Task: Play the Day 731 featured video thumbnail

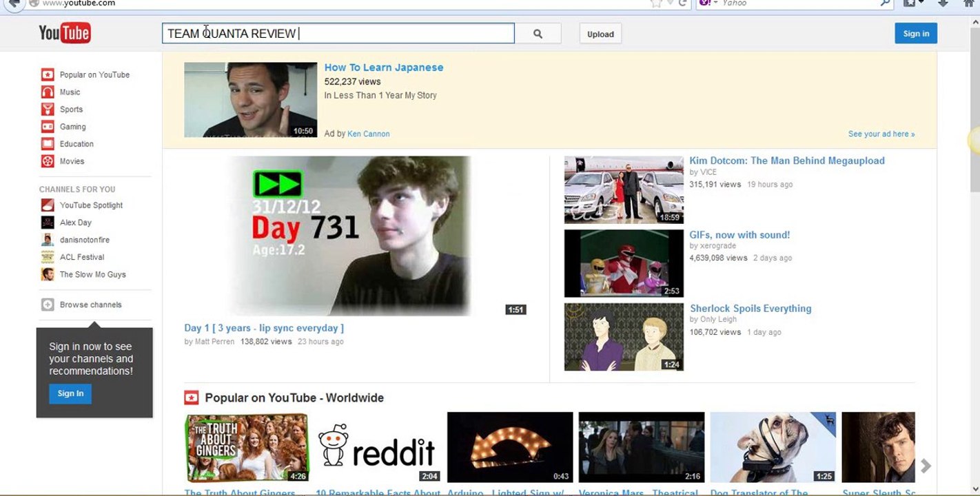Action: [x=356, y=236]
